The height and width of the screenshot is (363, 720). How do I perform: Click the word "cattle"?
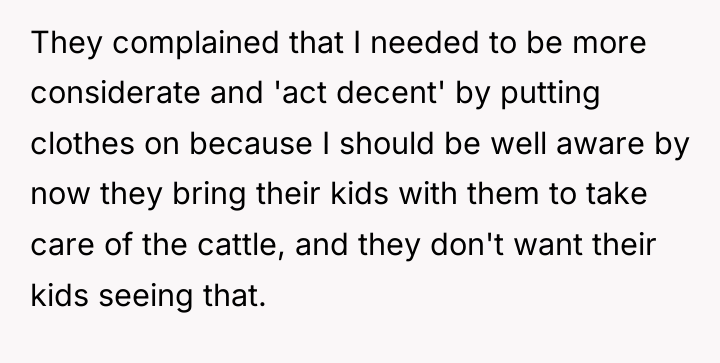(238, 245)
